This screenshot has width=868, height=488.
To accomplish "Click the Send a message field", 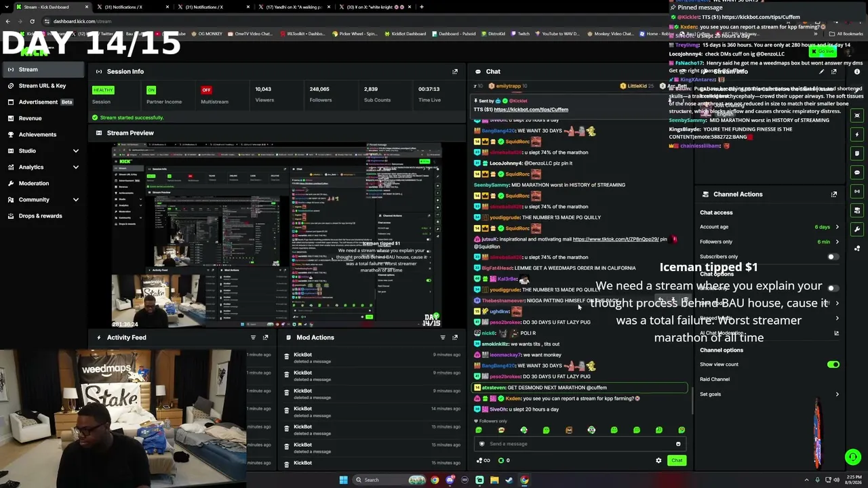I will tap(580, 444).
